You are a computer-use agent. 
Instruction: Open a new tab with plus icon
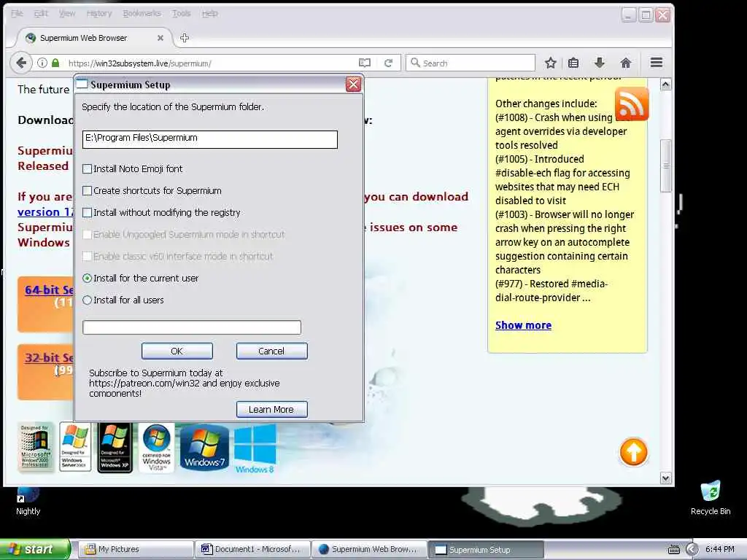click(185, 38)
